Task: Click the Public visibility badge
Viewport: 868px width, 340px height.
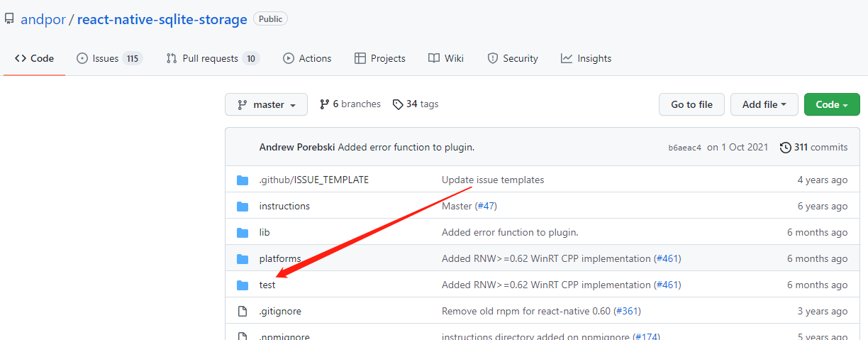Action: [x=270, y=19]
